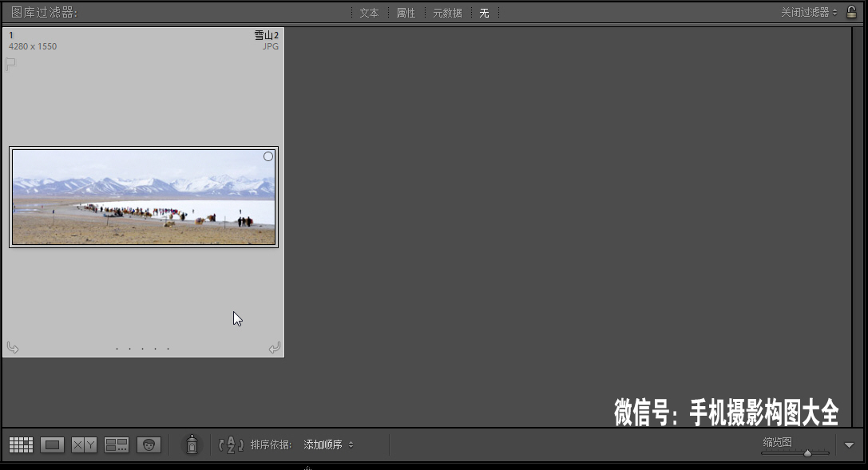
Task: Click the 属性 filter option
Action: [406, 13]
